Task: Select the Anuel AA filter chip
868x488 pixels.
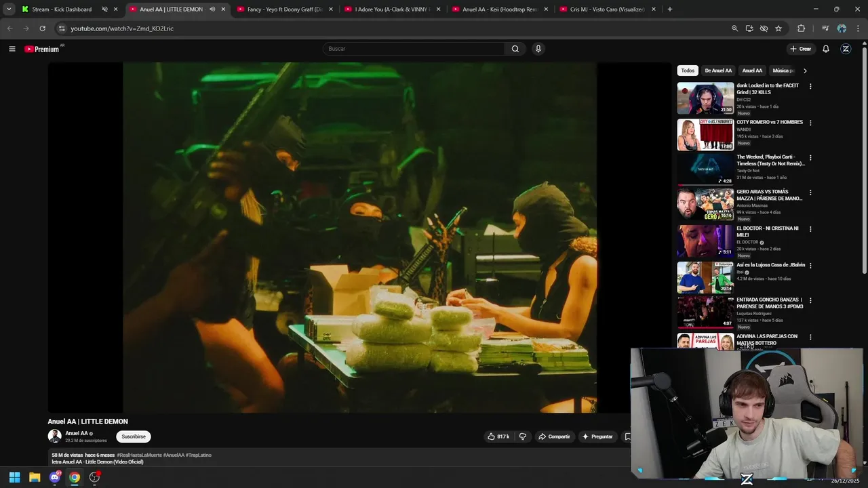Action: click(x=752, y=70)
